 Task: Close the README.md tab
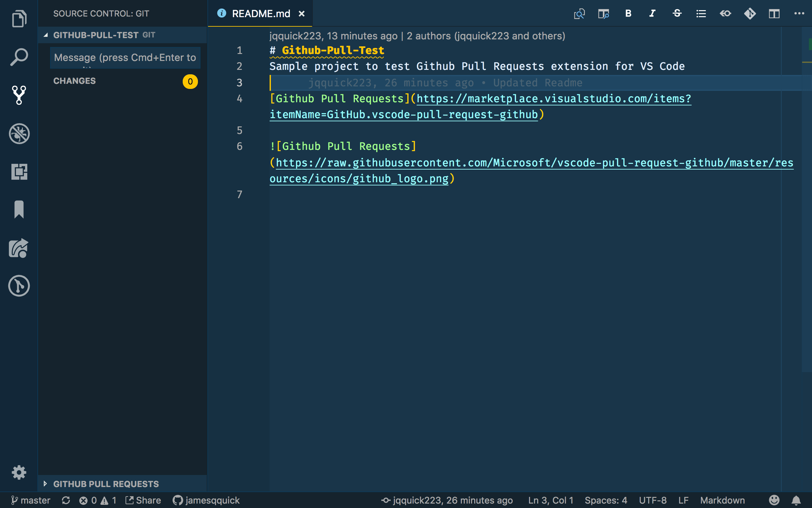pyautogui.click(x=302, y=14)
